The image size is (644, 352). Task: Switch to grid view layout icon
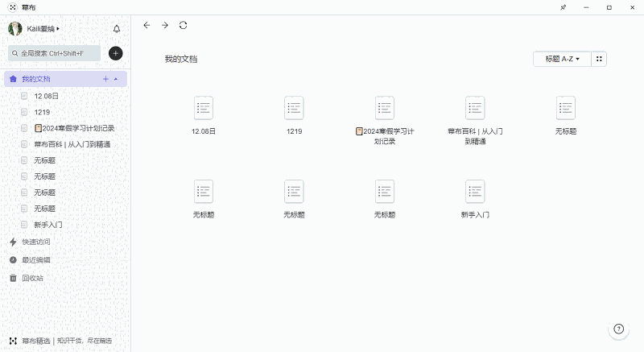[599, 59]
